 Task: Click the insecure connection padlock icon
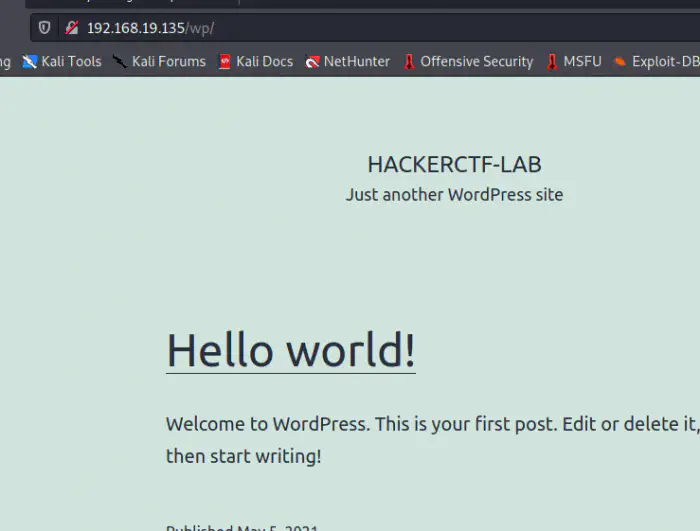click(x=70, y=27)
